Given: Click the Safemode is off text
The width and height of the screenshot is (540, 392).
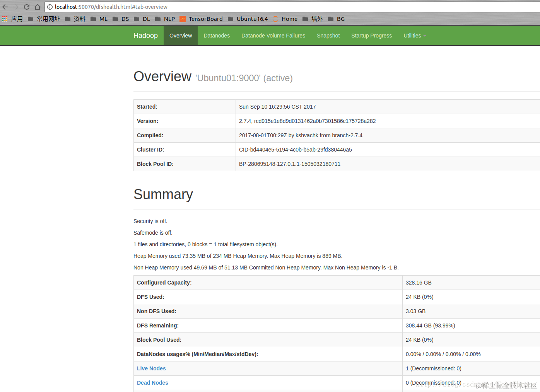Looking at the screenshot, I should (153, 233).
